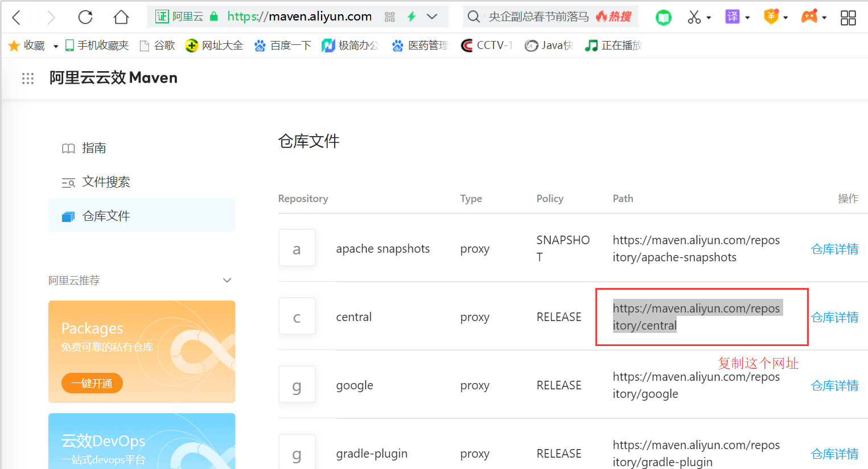Image resolution: width=868 pixels, height=469 pixels.
Task: Click the apache-snapshots path URL
Action: pos(696,249)
